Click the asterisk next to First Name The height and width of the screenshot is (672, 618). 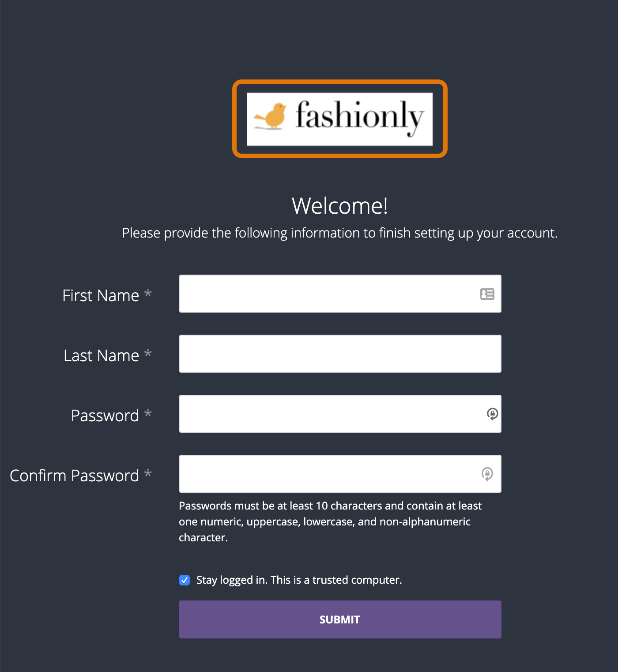coord(148,293)
